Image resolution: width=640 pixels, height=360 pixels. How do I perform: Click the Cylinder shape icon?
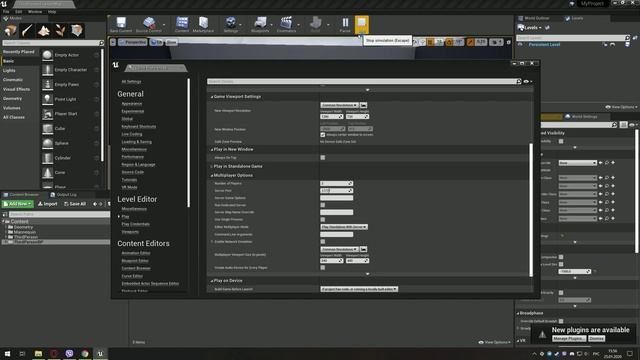tap(47, 158)
